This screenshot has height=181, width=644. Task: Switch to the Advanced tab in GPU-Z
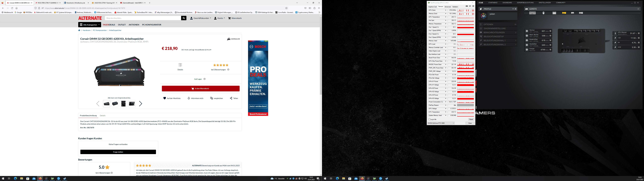coord(448,7)
